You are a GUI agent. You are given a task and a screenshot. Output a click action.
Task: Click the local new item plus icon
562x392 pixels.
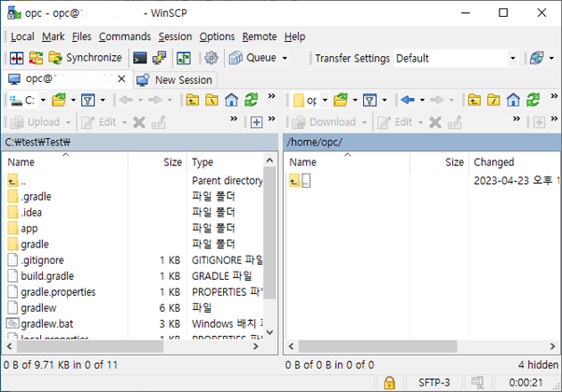point(257,122)
